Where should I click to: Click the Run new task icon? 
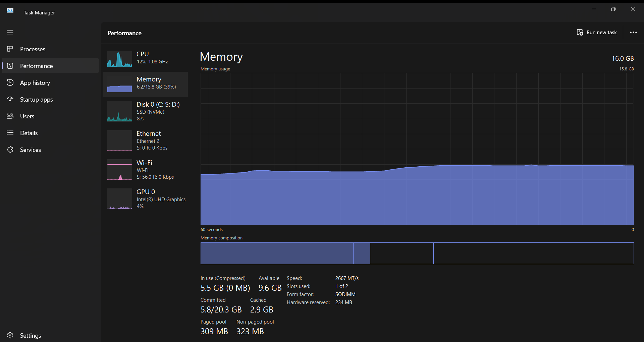tap(580, 32)
